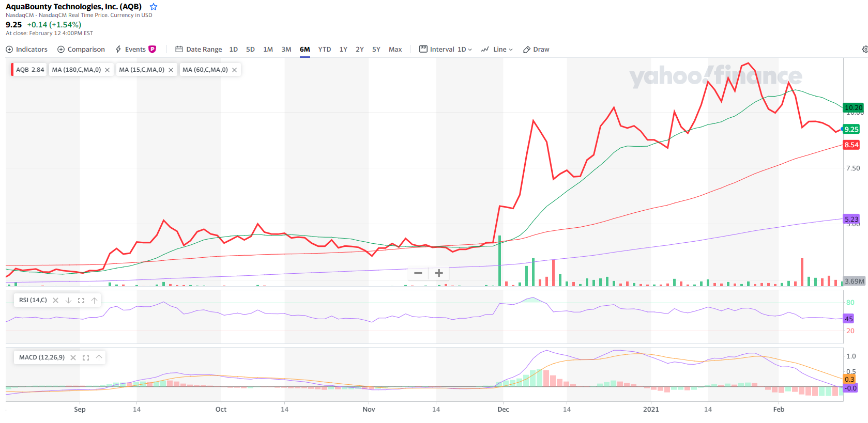Select the 1M range
This screenshot has height=423, width=868.
(x=268, y=49)
